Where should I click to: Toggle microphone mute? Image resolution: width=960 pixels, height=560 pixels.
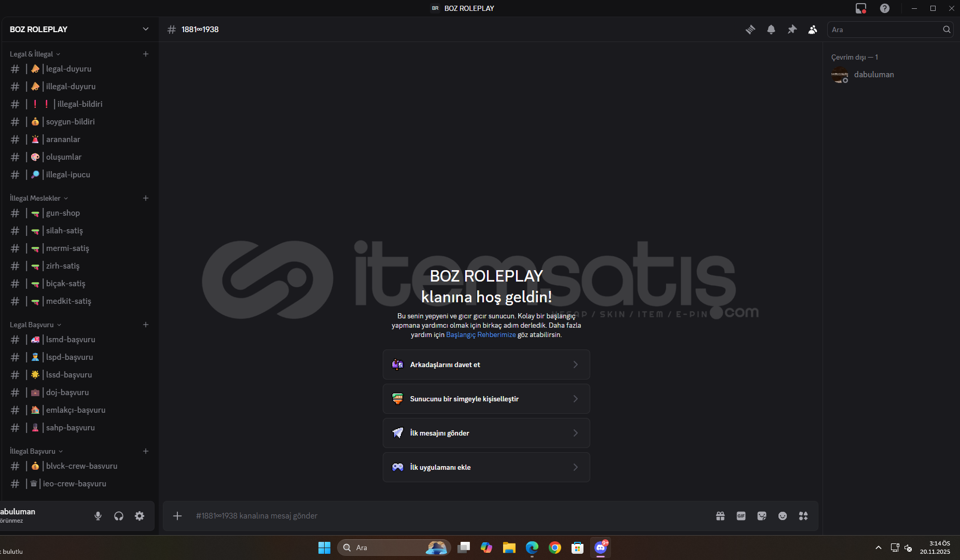point(98,516)
